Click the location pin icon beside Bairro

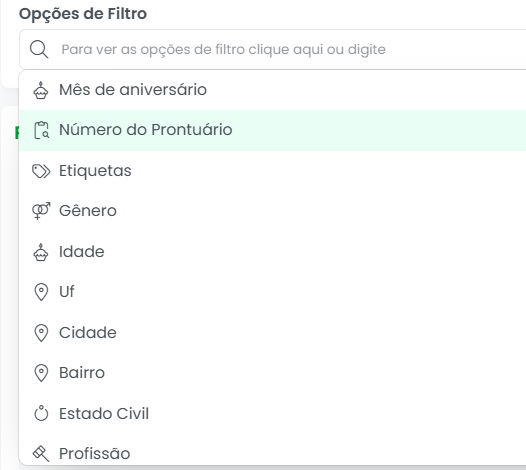(41, 373)
